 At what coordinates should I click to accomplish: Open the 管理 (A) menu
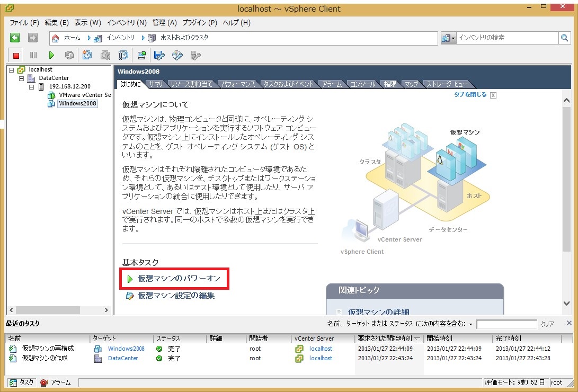click(165, 23)
